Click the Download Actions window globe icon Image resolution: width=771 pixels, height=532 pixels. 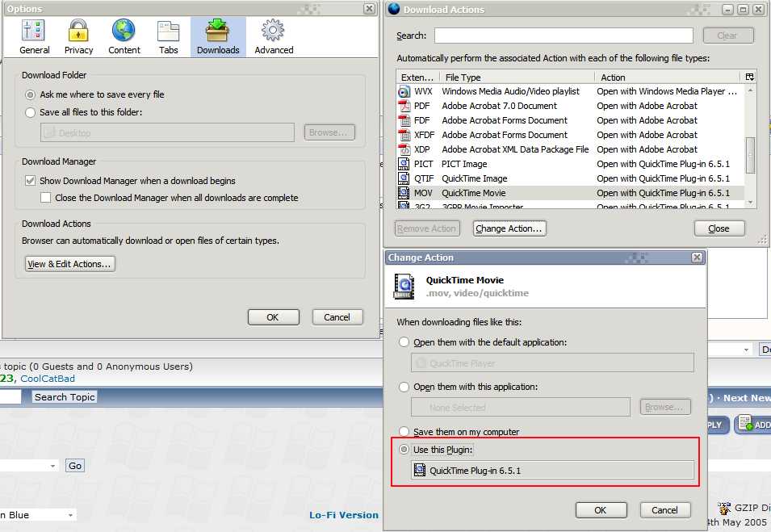[394, 9]
